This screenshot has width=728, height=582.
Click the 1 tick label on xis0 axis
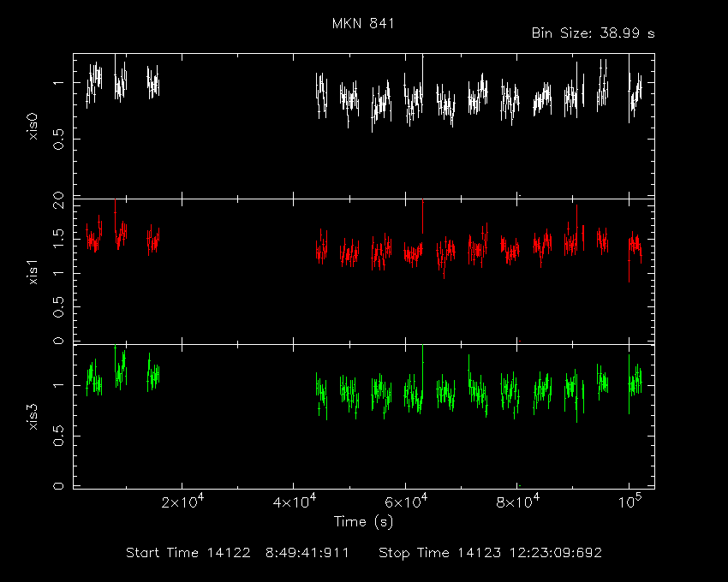58,83
